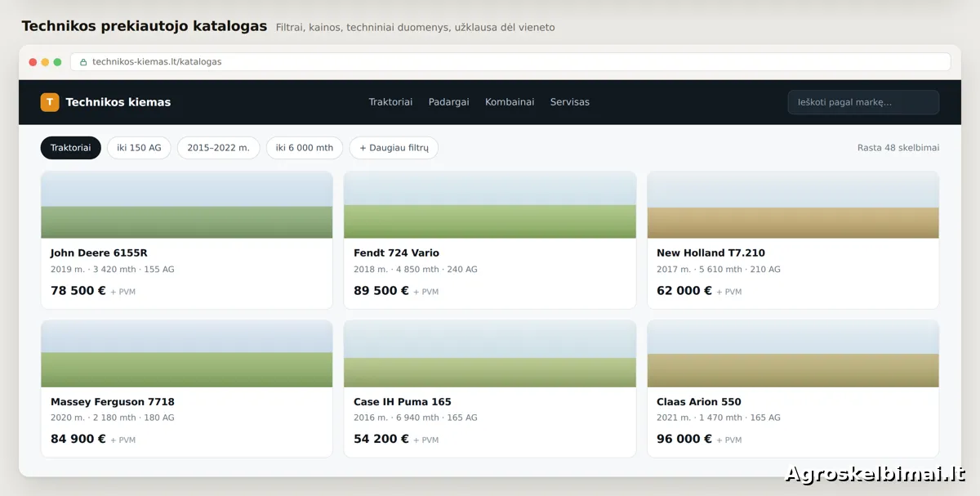Open the Servisas navigation item
The height and width of the screenshot is (496, 980).
tap(570, 102)
